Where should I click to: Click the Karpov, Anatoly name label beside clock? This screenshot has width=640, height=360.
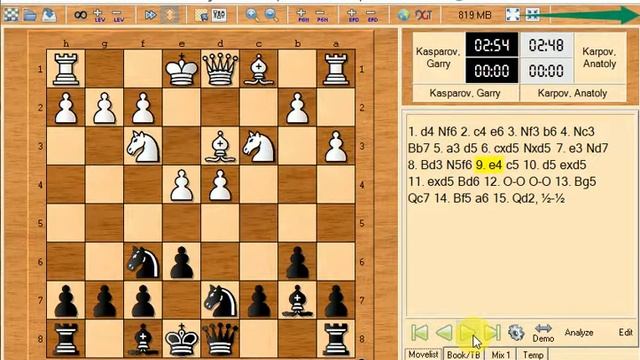coord(599,58)
